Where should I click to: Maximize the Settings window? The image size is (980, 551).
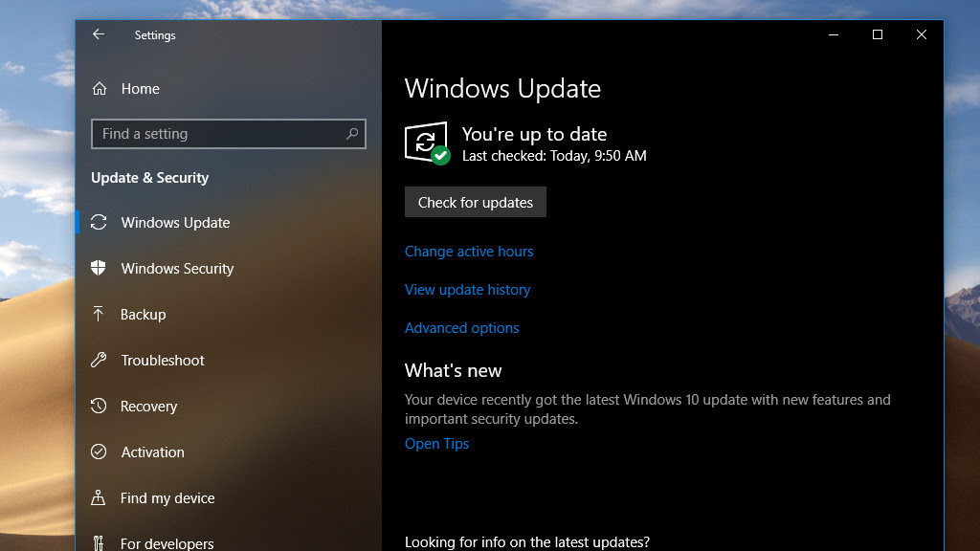pos(878,34)
